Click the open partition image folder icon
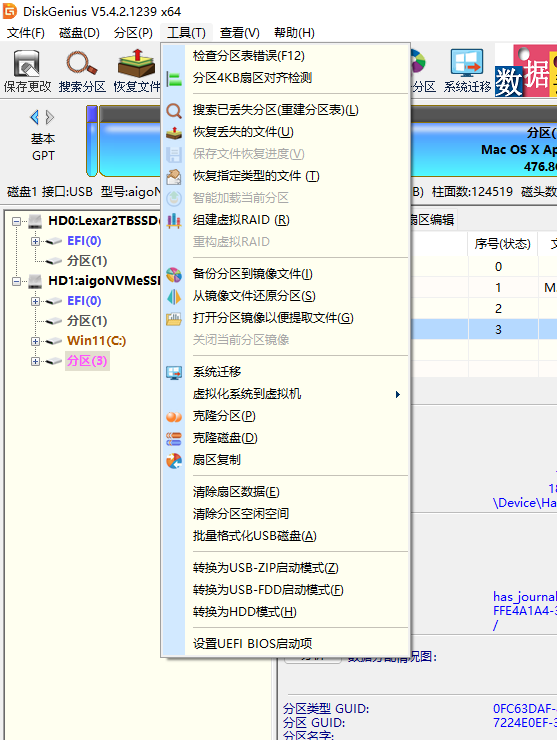557x740 pixels. click(174, 319)
